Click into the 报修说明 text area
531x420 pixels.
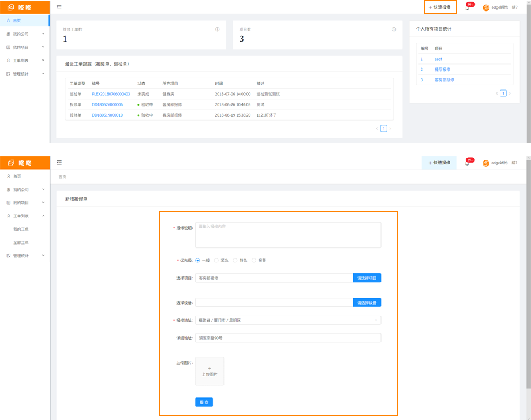(x=288, y=235)
